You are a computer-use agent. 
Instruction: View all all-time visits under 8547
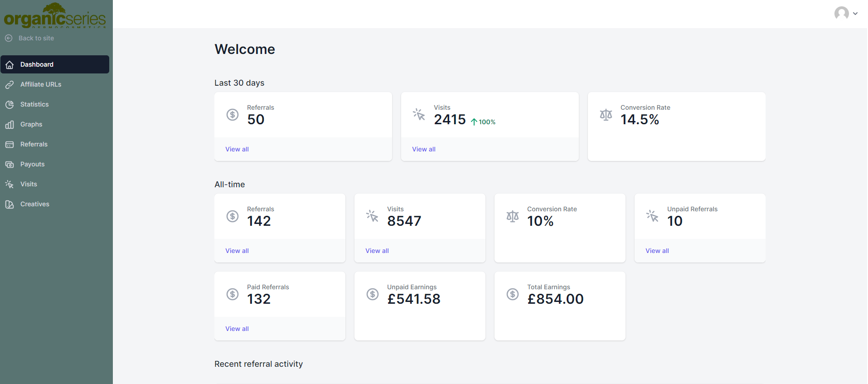(377, 251)
